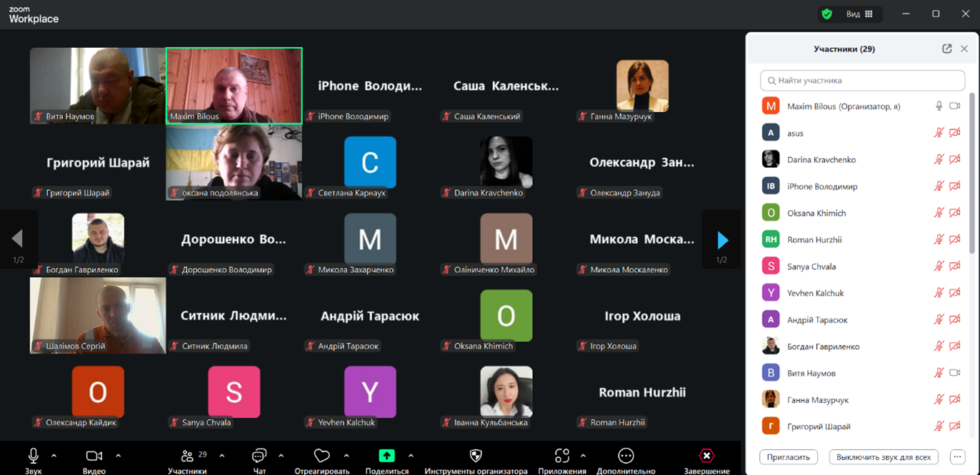
Task: Expand arrow next to Чат button
Action: coord(281,456)
